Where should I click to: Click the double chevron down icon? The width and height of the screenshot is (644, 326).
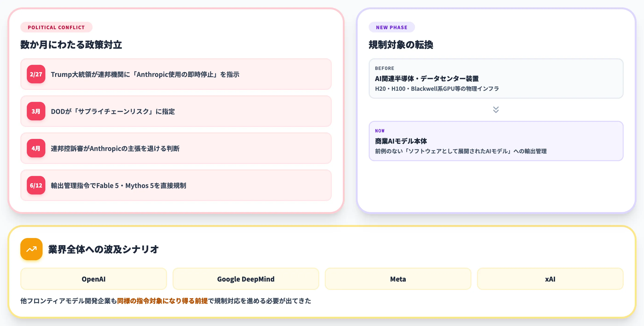(496, 110)
